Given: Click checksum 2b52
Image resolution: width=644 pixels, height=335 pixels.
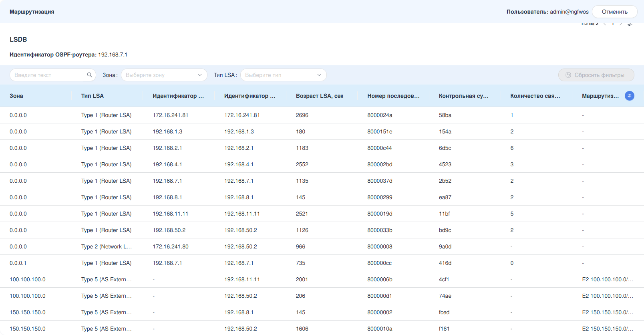Looking at the screenshot, I should 445,181.
